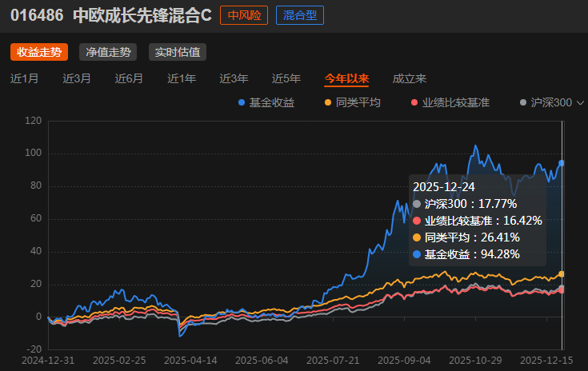Open 实时估值 view
The width and height of the screenshot is (588, 371).
click(178, 52)
